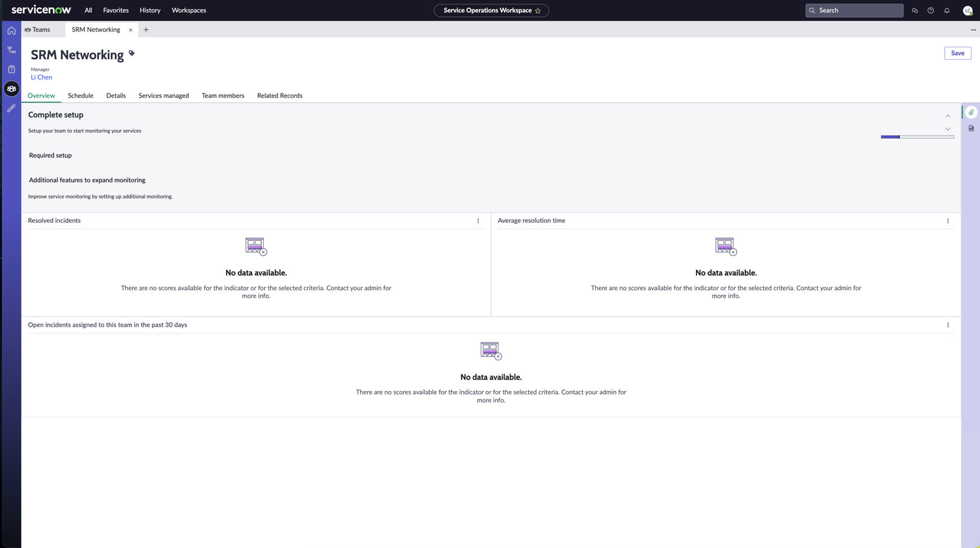Open options menu for Open incidents widget
Image resolution: width=980 pixels, height=548 pixels.
[x=948, y=325]
